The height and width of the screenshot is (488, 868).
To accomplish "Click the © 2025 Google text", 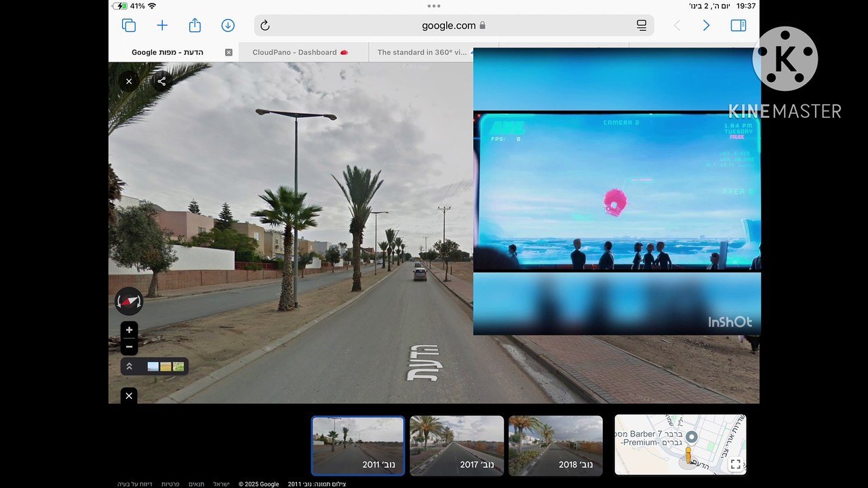I will 259,484.
